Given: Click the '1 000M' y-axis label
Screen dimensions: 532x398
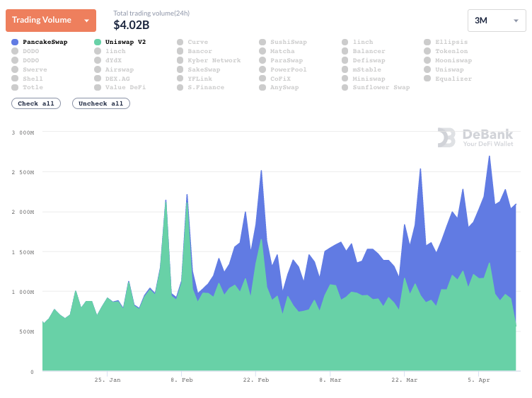Looking at the screenshot, I should (x=23, y=292).
